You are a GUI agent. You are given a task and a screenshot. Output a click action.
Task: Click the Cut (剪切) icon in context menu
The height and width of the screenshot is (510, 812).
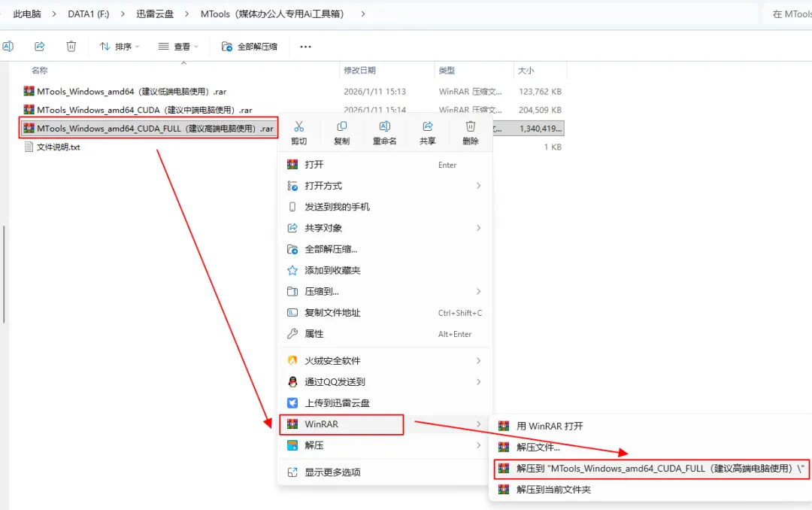tap(298, 126)
